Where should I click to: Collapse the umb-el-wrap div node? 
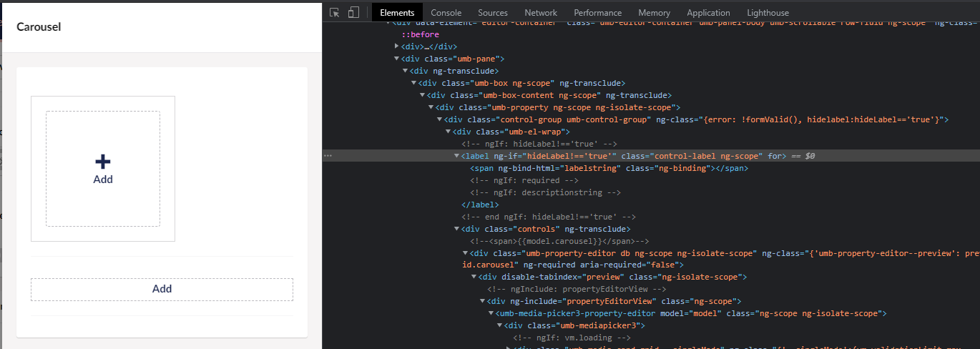[449, 132]
